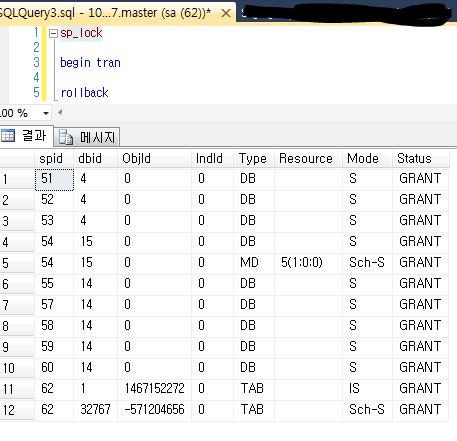Click the IndId column header
457x441 pixels.
click(212, 158)
